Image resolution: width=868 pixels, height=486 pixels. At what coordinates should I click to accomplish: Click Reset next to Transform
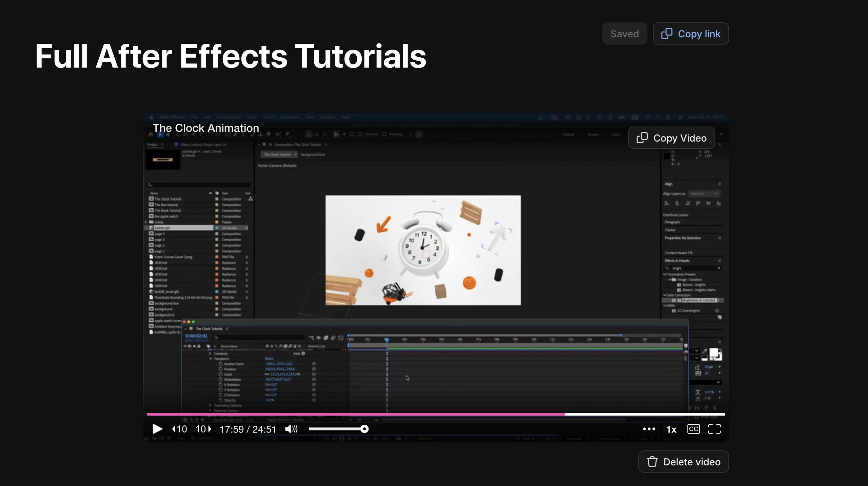(x=269, y=359)
